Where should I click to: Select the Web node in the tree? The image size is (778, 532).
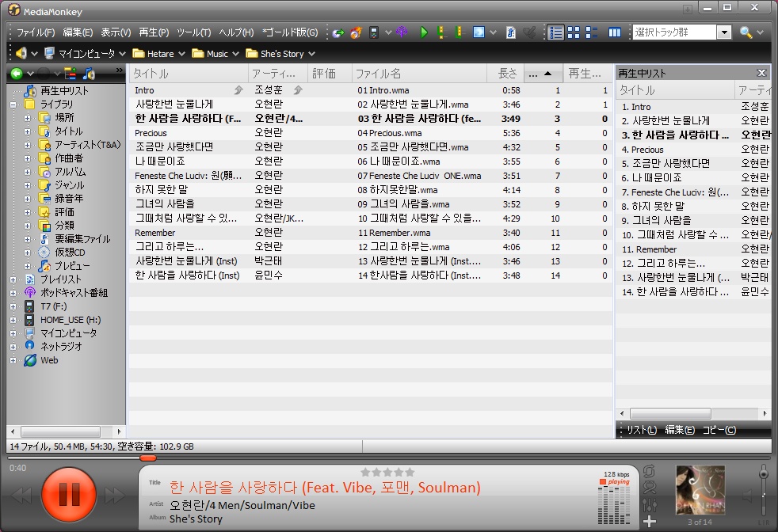(x=49, y=360)
